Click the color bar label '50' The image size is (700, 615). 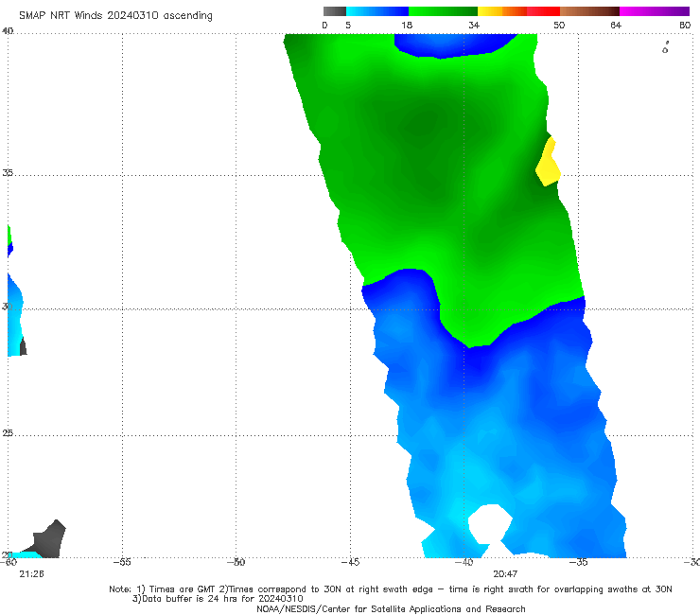click(x=559, y=25)
